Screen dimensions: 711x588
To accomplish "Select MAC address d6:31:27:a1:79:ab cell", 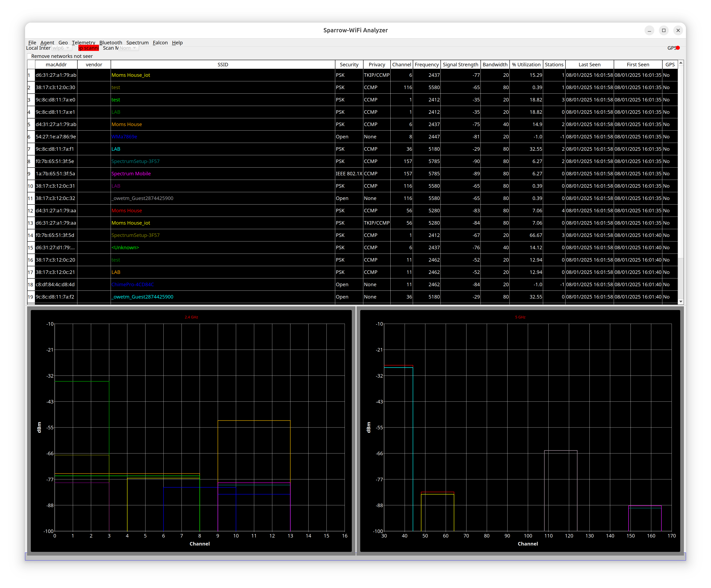I will coord(56,75).
